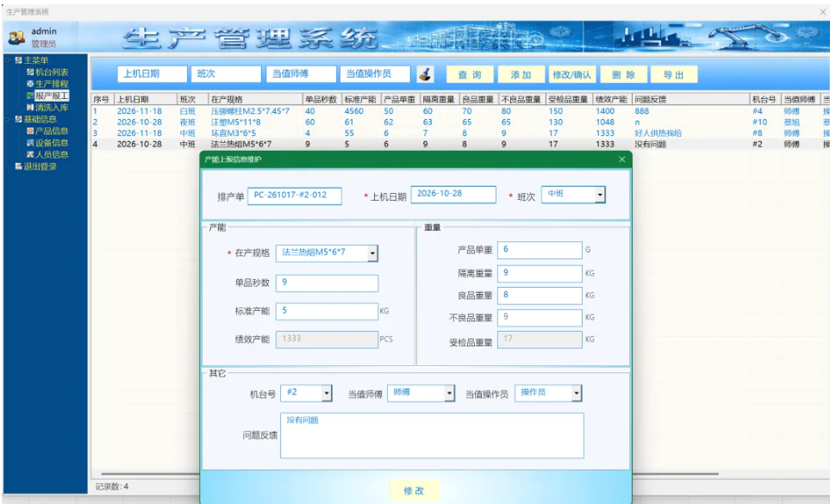Image resolution: width=830 pixels, height=504 pixels.
Task: Click the 排产单 field in the dialog
Action: (294, 196)
